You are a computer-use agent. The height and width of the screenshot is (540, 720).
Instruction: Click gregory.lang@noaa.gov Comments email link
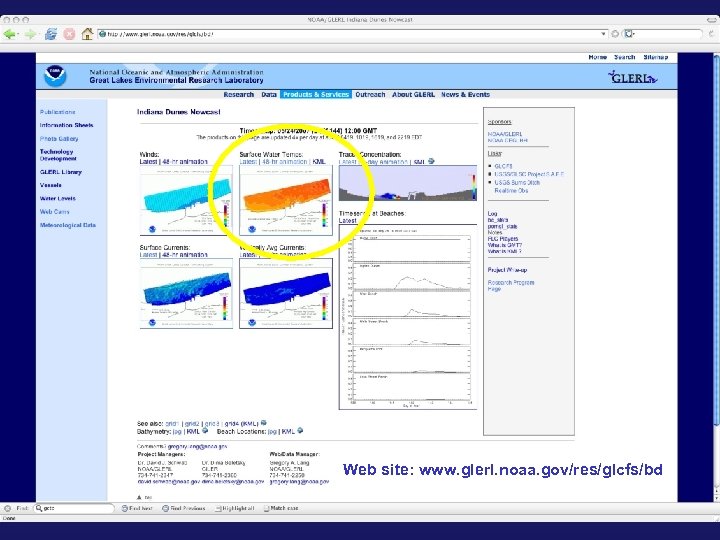[x=197, y=446]
